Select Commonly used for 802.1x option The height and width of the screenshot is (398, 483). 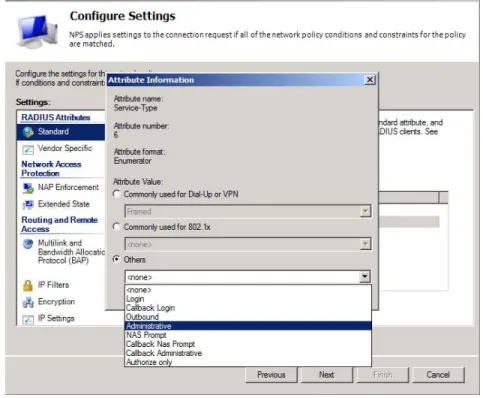pyautogui.click(x=116, y=227)
